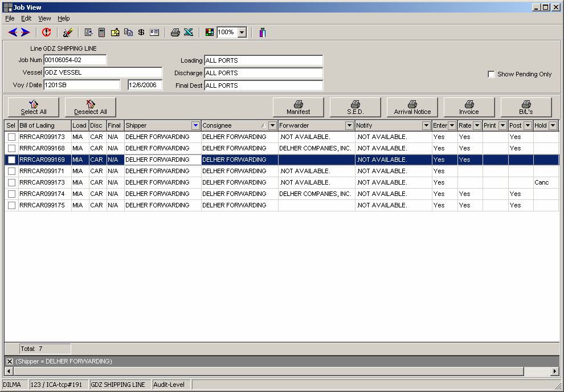Screen dimensions: 564x392
Task: Click the blue forward arrow icon
Action: point(26,32)
